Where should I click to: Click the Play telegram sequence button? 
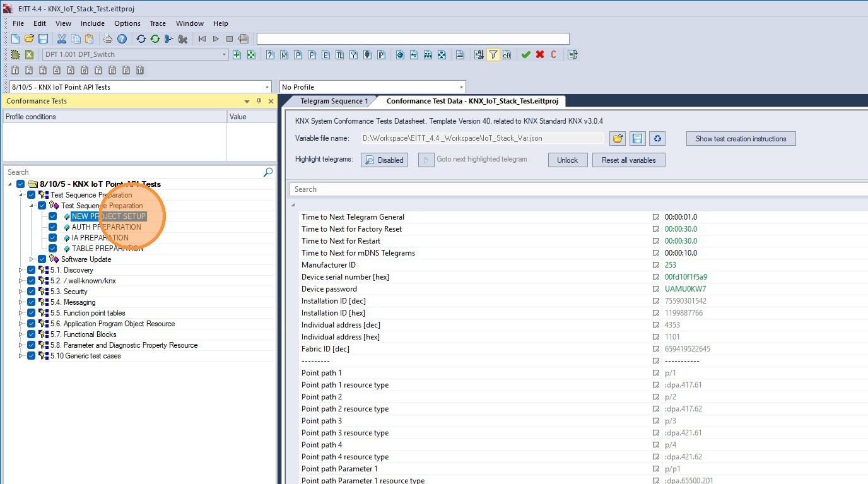(x=216, y=39)
